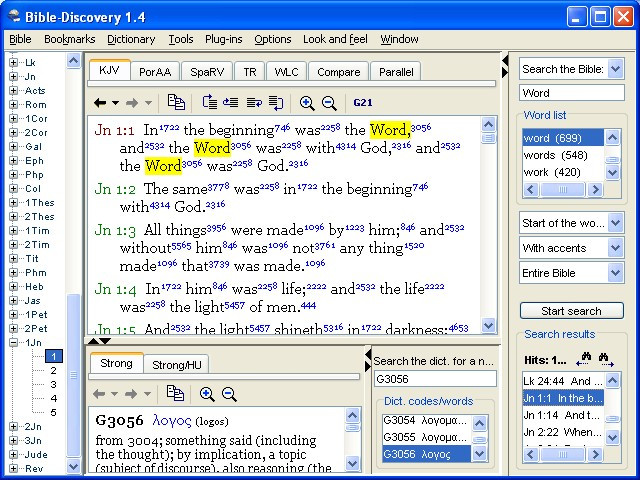This screenshot has width=640, height=480.
Task: Open the Look and feel menu
Action: (335, 39)
